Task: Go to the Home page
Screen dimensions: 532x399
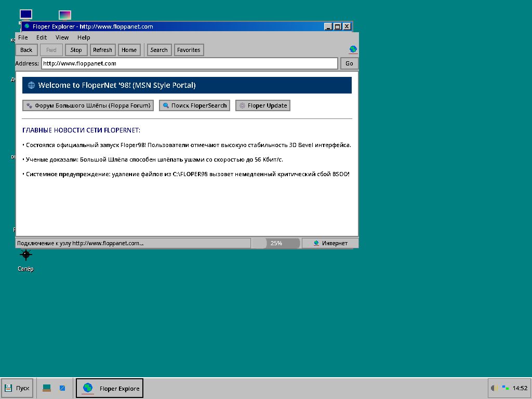Action: pos(129,50)
